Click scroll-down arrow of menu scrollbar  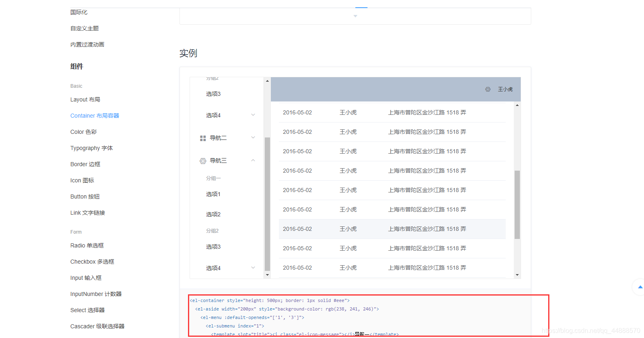[267, 275]
